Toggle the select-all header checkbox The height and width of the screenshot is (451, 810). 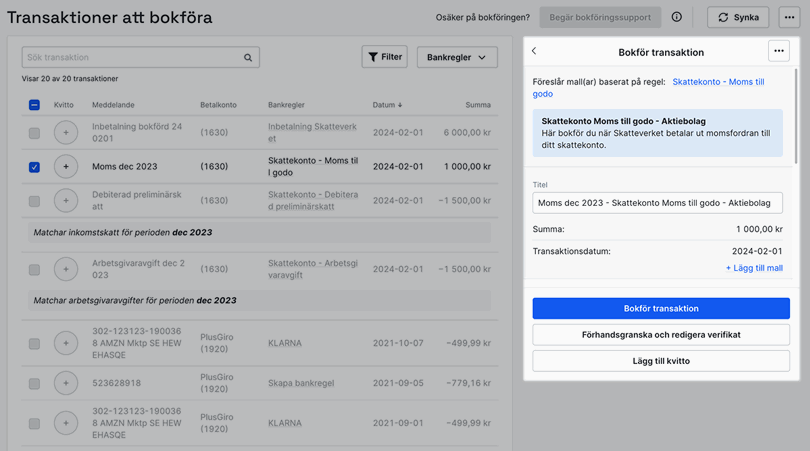coord(34,105)
